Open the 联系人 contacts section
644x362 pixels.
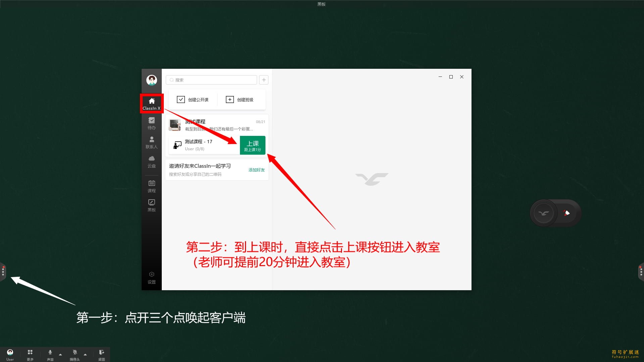pyautogui.click(x=152, y=142)
